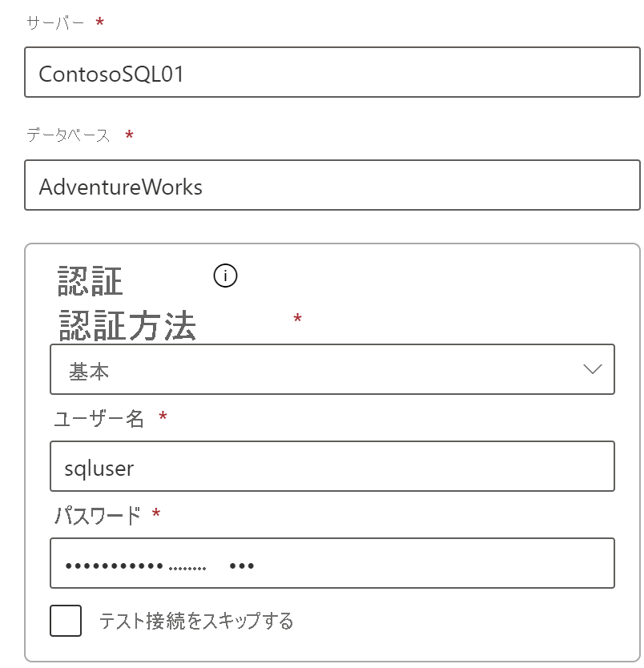This screenshot has width=644, height=668.
Task: Enable the テスト接続をスキップする checkbox
Action: 66,621
